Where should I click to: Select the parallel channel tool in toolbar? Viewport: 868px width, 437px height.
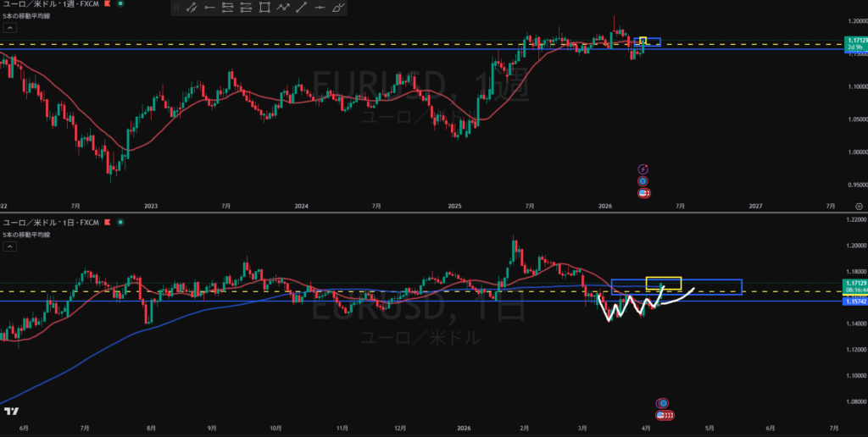point(228,8)
